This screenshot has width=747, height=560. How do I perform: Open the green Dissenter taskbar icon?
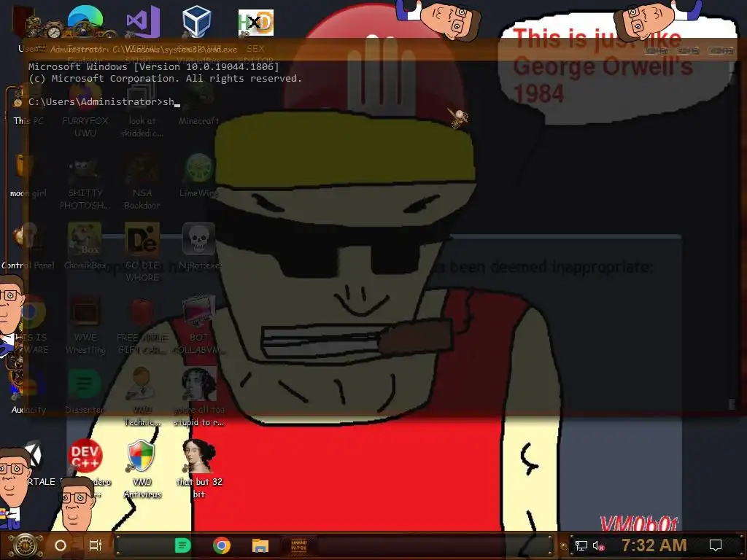[x=183, y=545]
